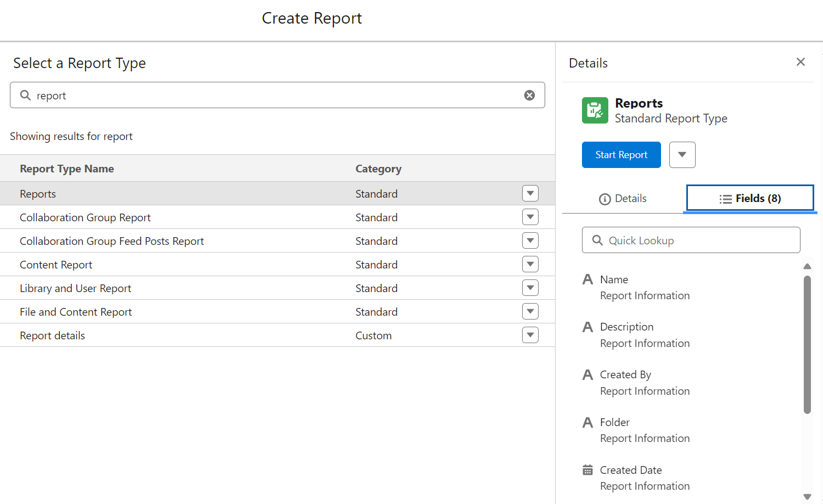
Task: Select File and Content Report row
Action: pos(277,311)
